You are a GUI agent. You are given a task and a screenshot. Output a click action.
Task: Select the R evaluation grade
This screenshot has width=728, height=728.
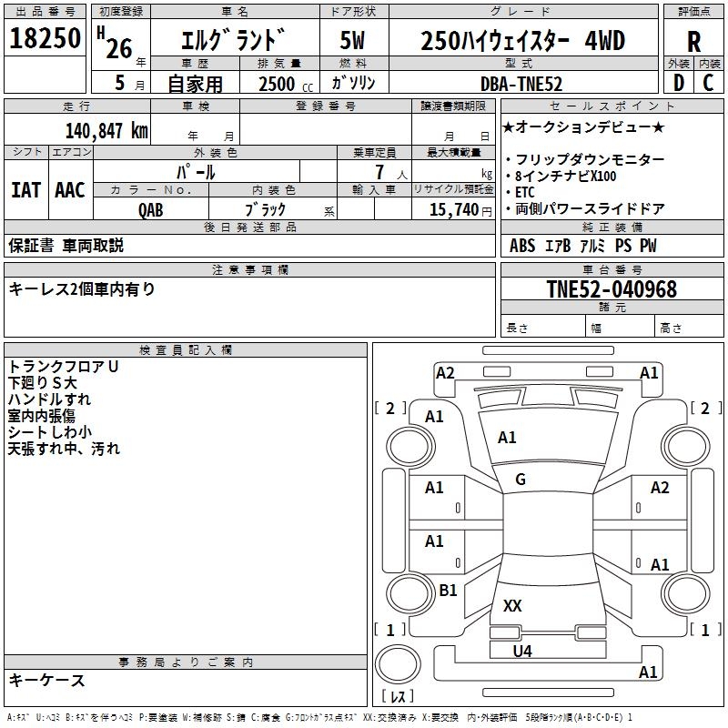[x=693, y=42]
